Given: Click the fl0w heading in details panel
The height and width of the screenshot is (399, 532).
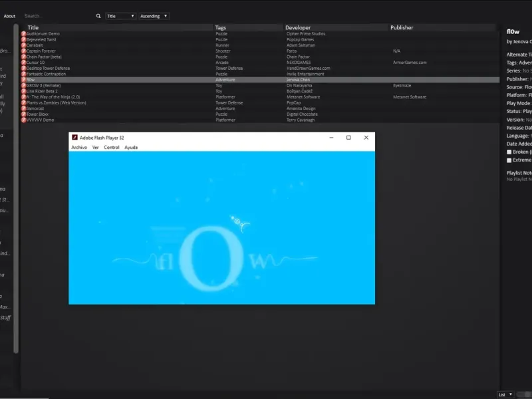Looking at the screenshot, I should [x=513, y=31].
